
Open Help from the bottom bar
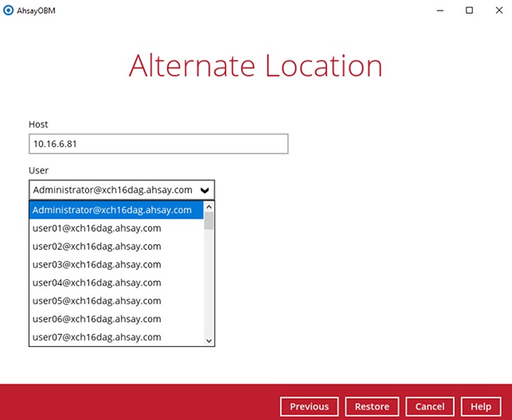(x=481, y=406)
